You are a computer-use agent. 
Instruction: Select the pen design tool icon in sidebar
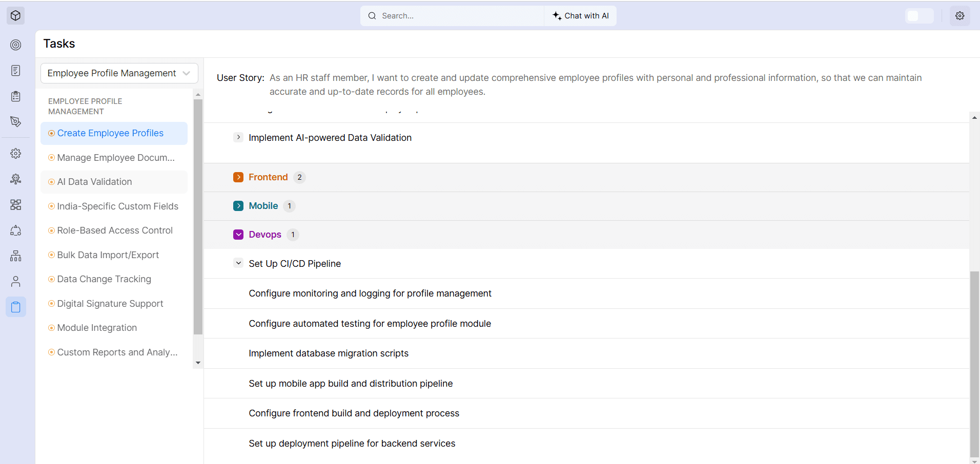click(x=15, y=121)
